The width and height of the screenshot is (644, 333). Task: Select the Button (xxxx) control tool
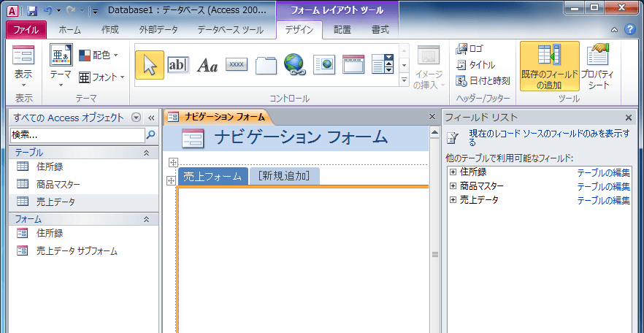(237, 64)
